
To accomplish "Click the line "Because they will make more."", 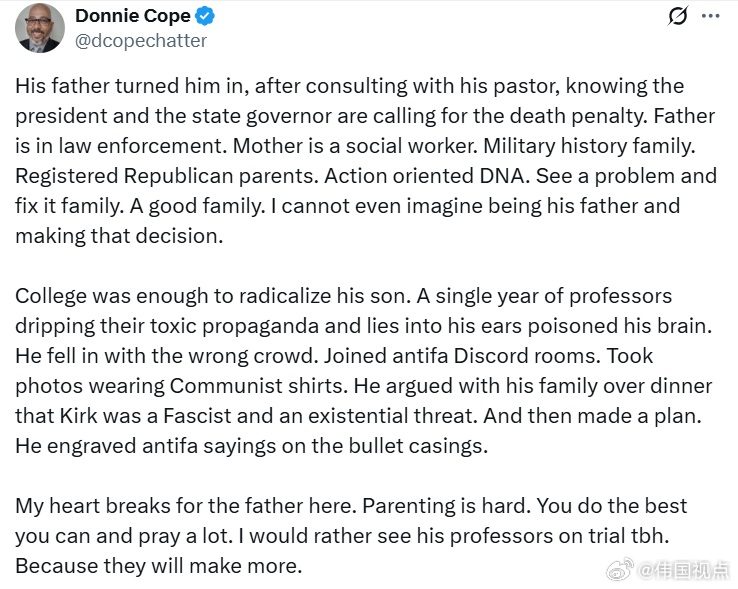I will pos(159,566).
